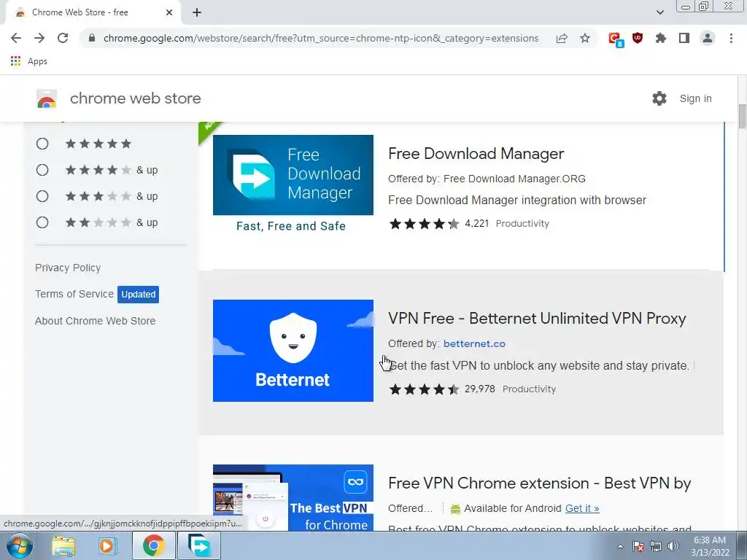This screenshot has height=560, width=747.
Task: Open a new browser tab
Action: 197,12
